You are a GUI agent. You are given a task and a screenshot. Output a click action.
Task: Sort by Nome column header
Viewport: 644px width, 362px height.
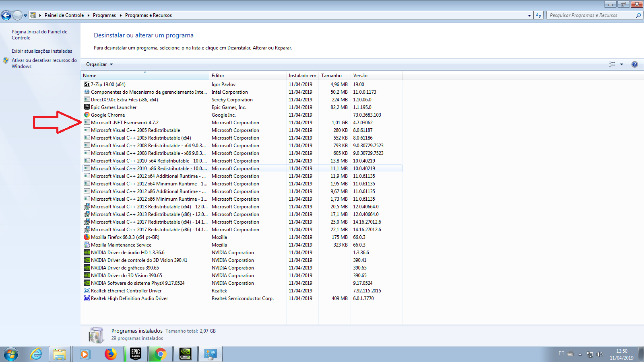point(145,76)
